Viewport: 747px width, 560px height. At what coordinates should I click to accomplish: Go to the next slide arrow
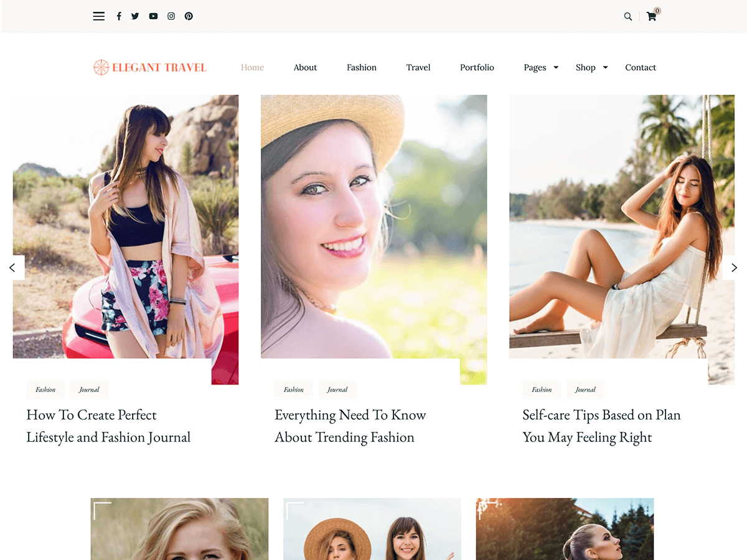pos(734,268)
